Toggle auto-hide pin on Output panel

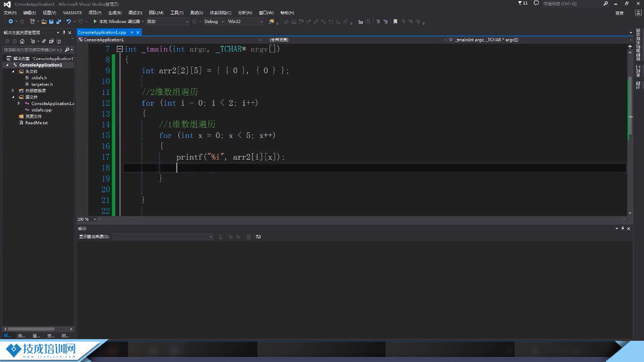[623, 228]
